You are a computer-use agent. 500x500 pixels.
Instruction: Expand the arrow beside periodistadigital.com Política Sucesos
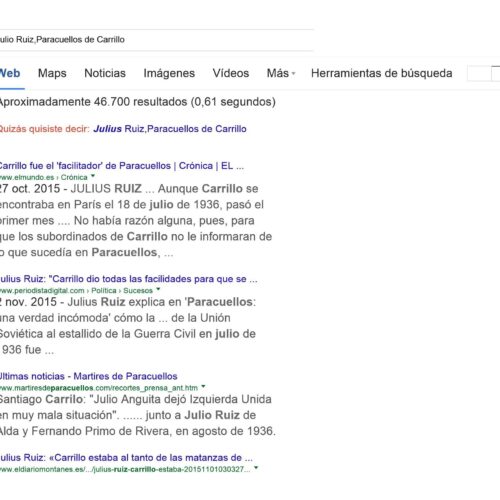click(x=158, y=289)
